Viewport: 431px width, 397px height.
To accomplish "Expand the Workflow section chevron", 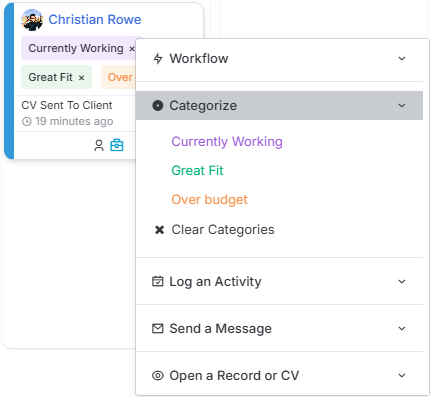I will coord(402,59).
